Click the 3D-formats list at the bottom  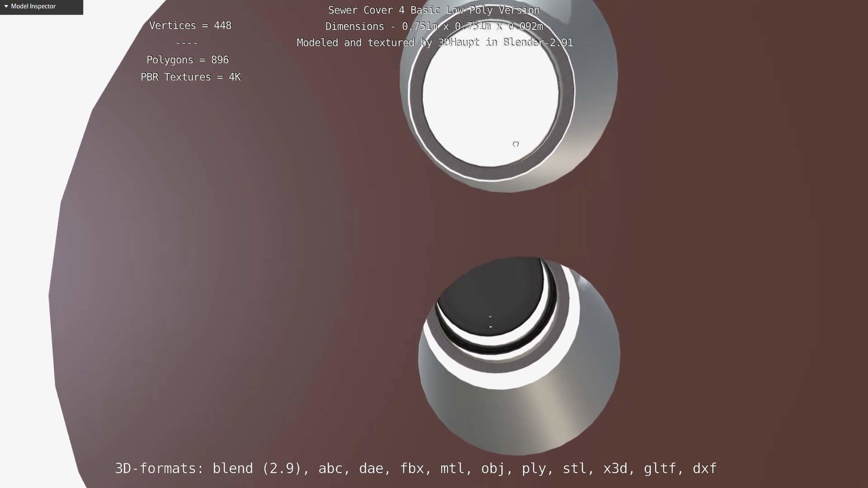pyautogui.click(x=416, y=469)
